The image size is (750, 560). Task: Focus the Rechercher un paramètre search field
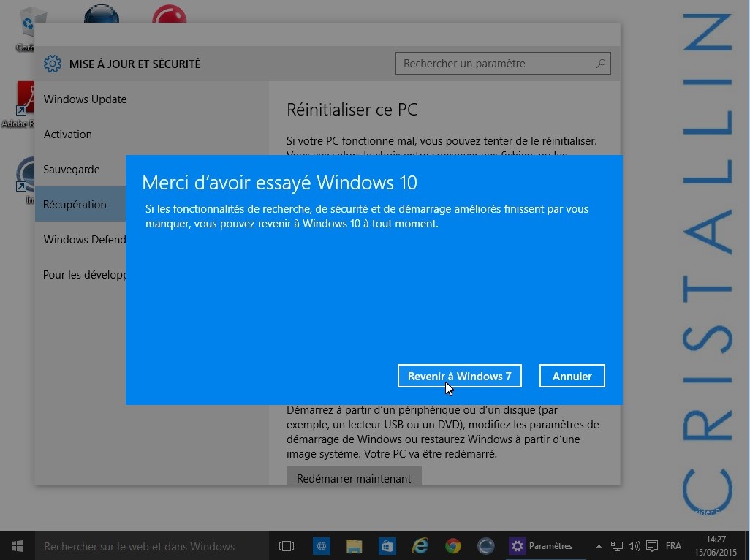(502, 64)
